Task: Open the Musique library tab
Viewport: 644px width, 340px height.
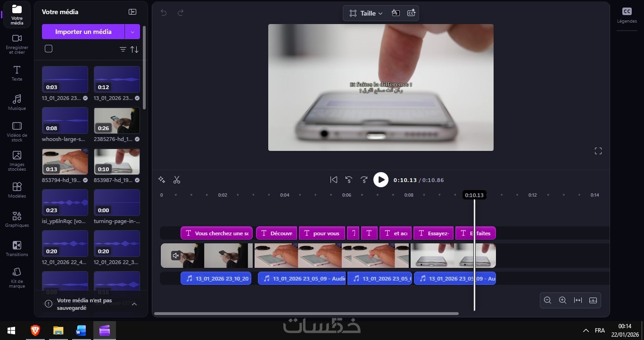Action: pyautogui.click(x=17, y=102)
